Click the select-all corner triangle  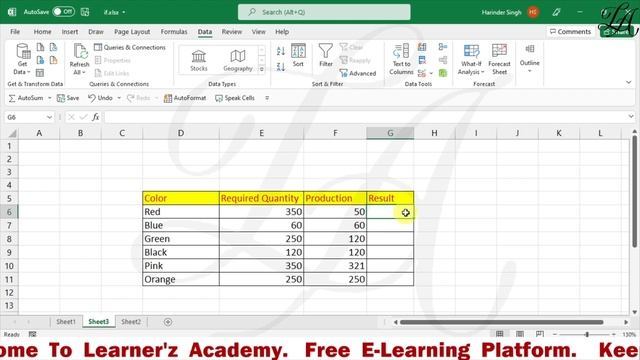coord(12,133)
